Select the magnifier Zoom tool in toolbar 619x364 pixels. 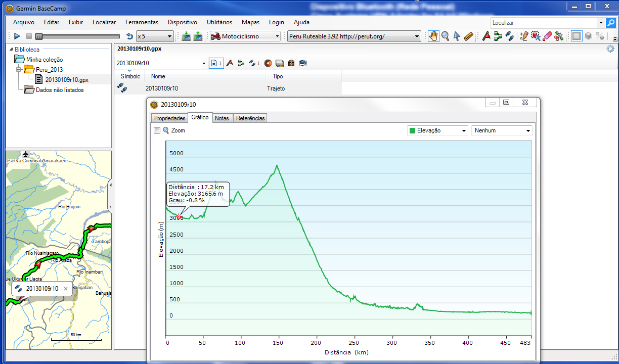[x=445, y=36]
